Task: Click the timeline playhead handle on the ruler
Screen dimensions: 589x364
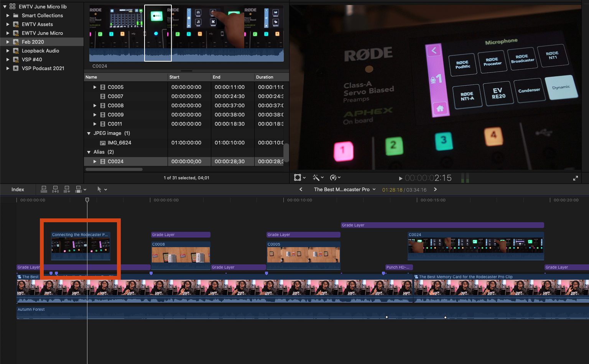Action: [x=87, y=200]
